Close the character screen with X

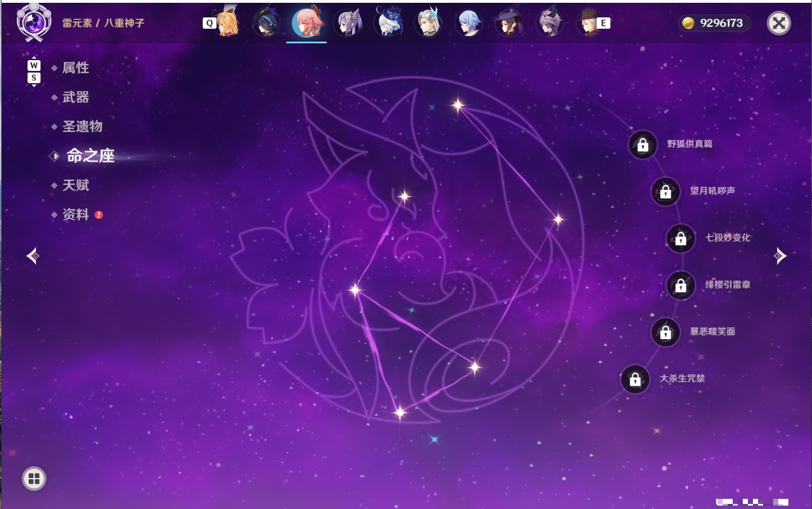coord(779,23)
